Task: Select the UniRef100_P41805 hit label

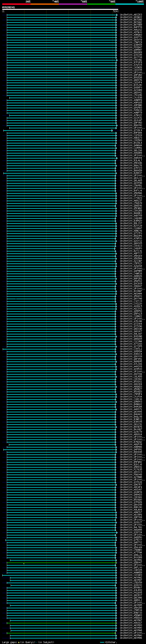Action: [x=131, y=593]
